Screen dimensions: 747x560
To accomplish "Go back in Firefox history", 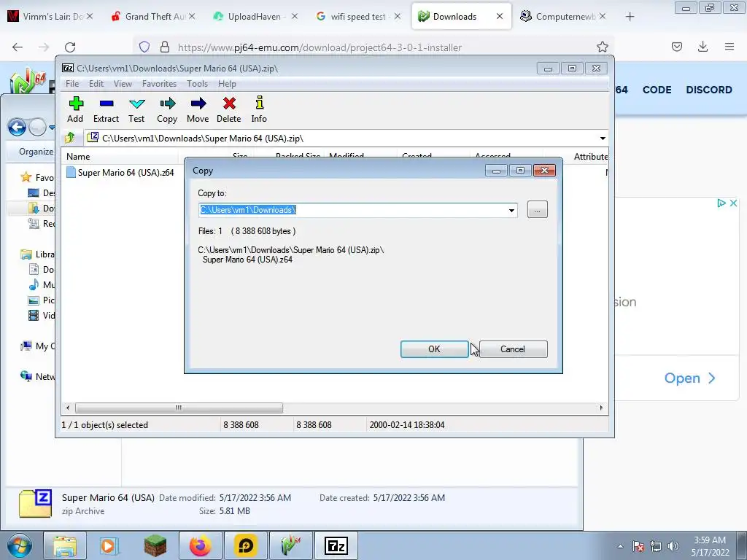I will coord(18,47).
